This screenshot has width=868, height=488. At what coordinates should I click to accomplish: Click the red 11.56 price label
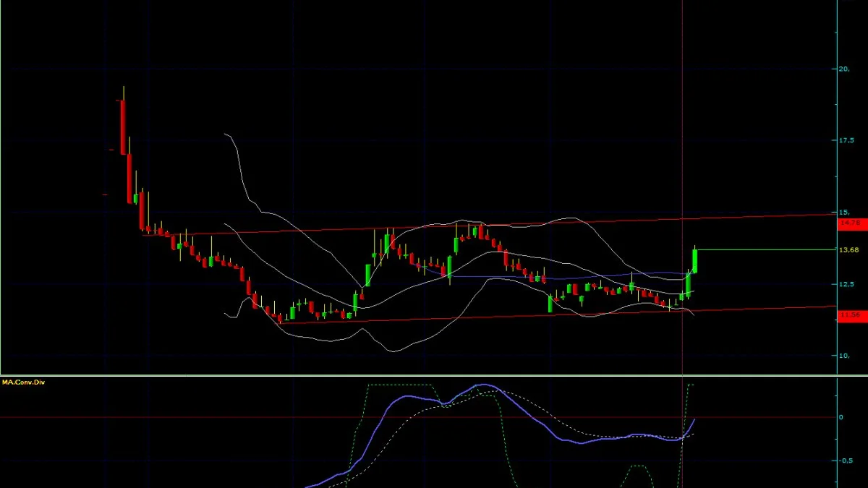[x=850, y=315]
